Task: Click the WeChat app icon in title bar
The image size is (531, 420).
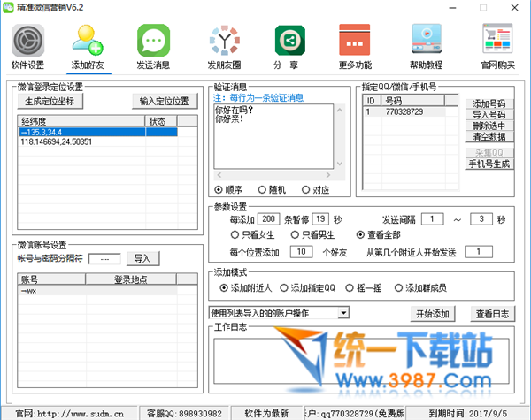Action: (x=8, y=7)
